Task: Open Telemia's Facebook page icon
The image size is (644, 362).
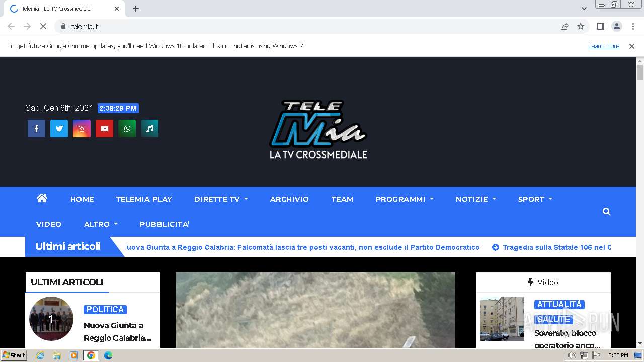Action: tap(36, 129)
